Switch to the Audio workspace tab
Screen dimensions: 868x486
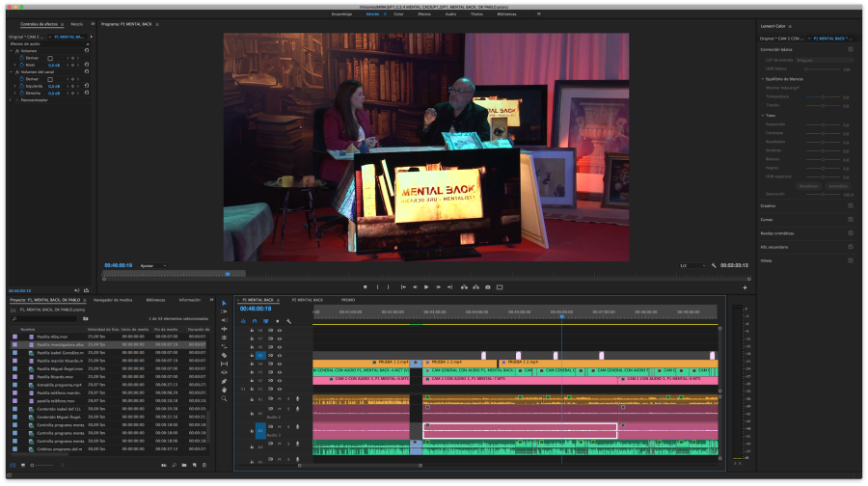coord(450,13)
